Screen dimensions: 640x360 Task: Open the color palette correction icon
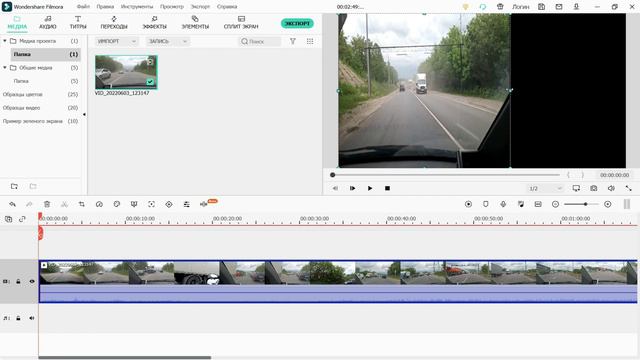pos(117,204)
